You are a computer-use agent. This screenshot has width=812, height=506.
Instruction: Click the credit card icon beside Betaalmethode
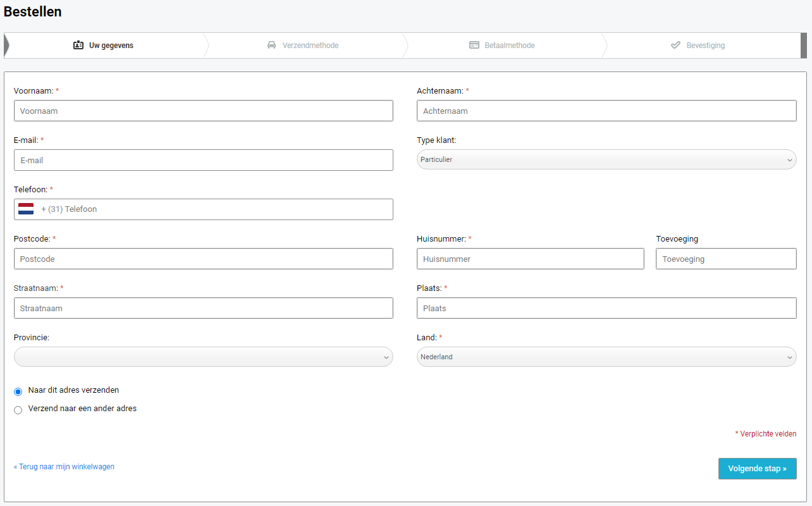pyautogui.click(x=474, y=46)
